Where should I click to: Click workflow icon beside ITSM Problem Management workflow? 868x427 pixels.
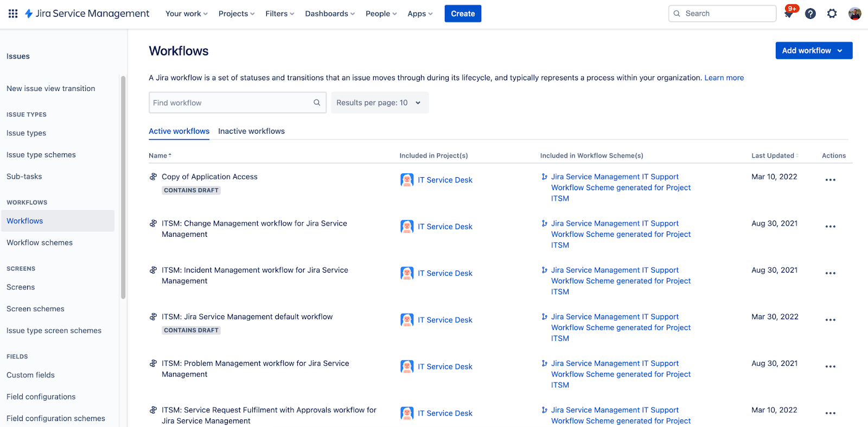[x=154, y=363]
